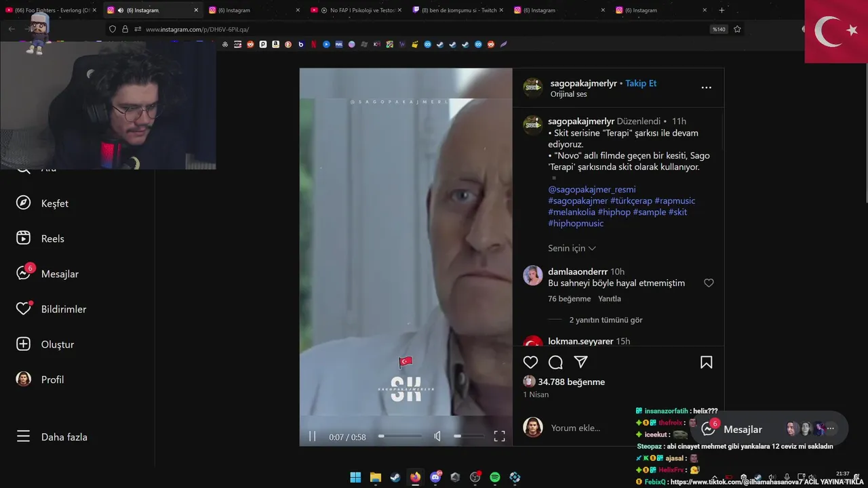Share post with the paper plane icon
Viewport: 868px width, 488px height.
[x=580, y=362]
